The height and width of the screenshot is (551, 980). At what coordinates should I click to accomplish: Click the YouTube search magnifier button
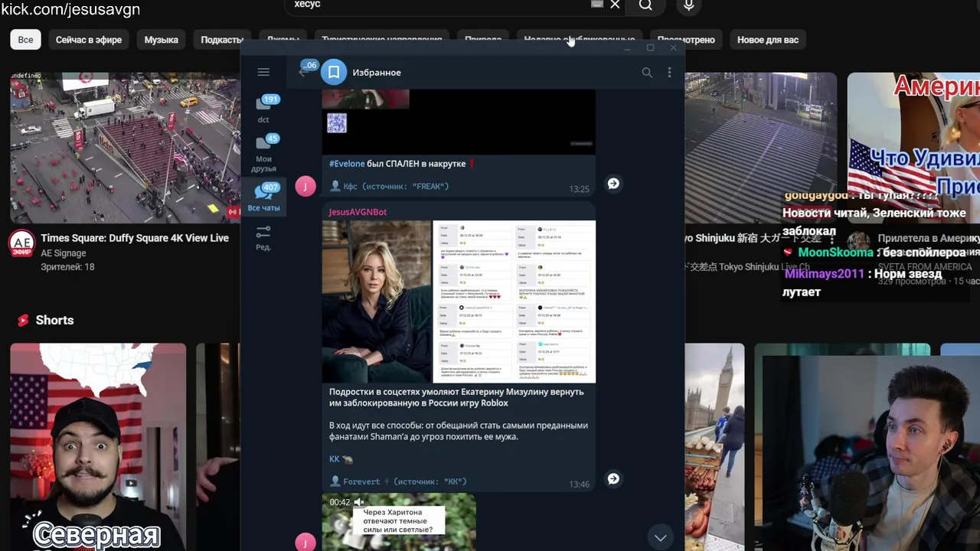645,5
